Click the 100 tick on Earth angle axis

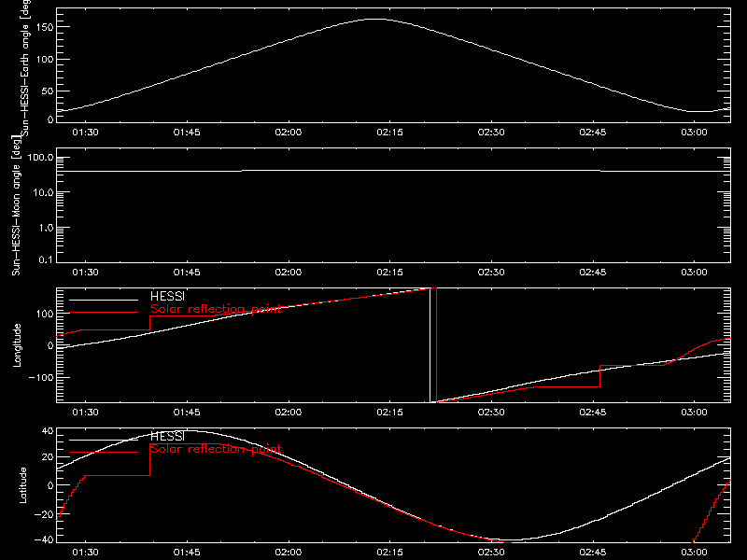46,59
